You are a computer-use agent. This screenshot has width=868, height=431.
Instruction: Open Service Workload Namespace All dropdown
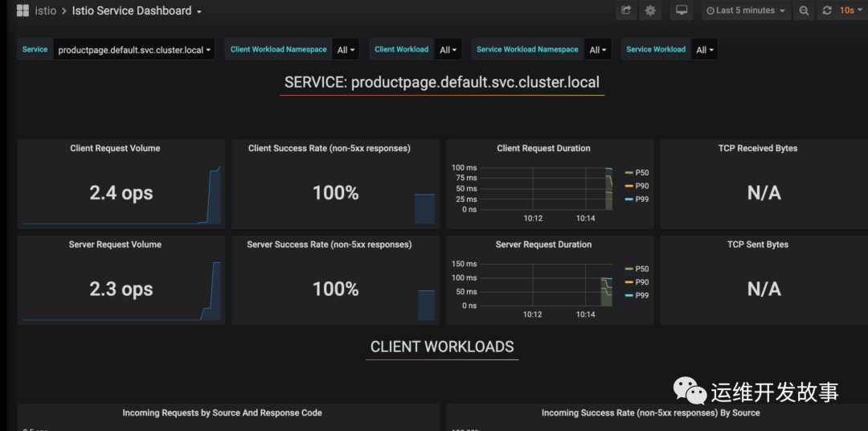pos(598,49)
